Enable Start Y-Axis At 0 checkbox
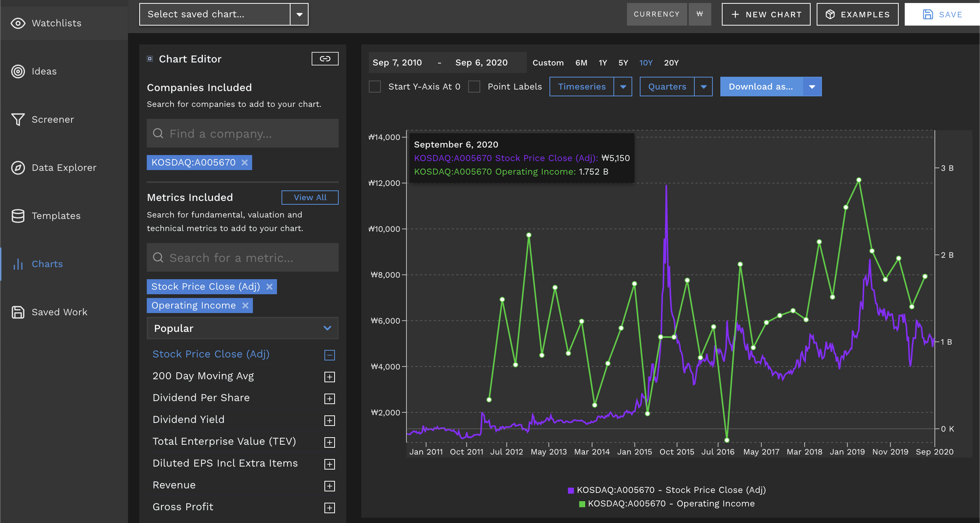The image size is (980, 523). pyautogui.click(x=375, y=87)
